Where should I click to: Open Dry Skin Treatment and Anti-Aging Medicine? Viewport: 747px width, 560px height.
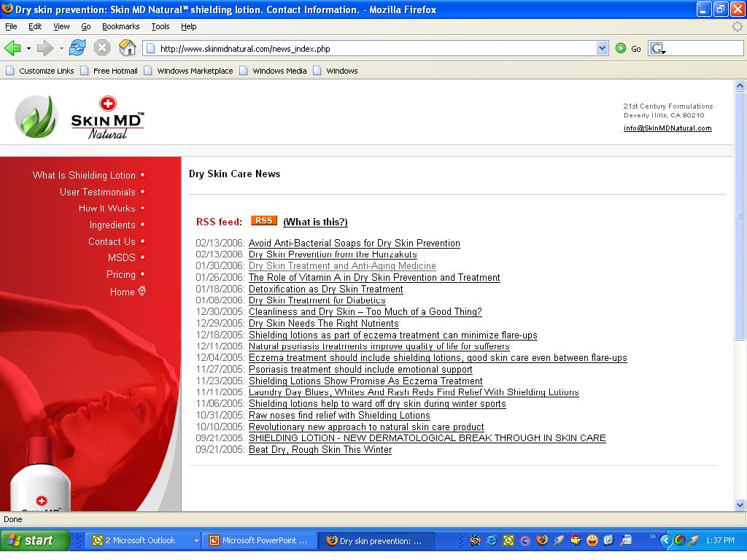[342, 265]
